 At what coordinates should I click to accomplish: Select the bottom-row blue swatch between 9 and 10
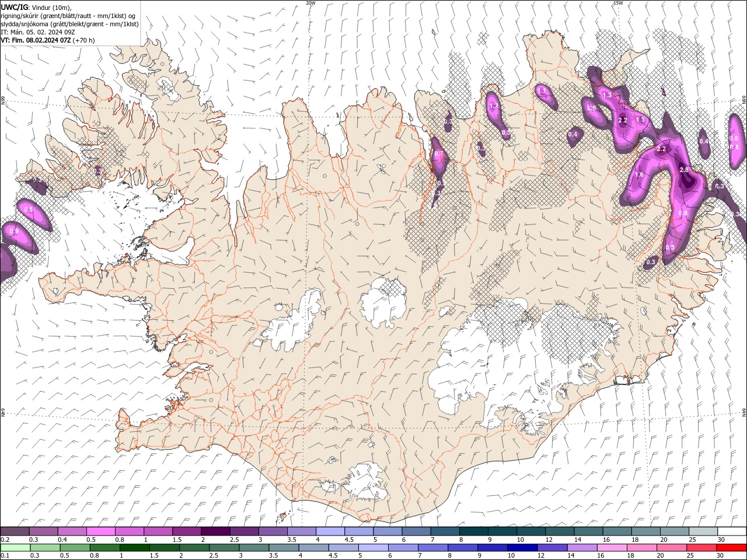(493, 548)
